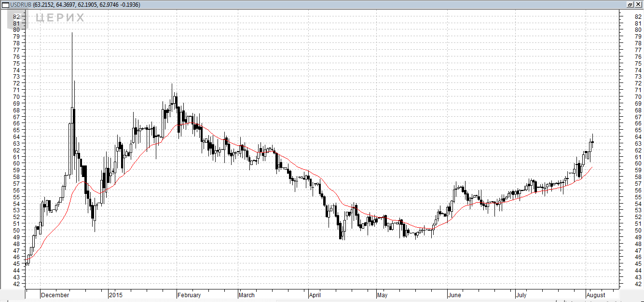The width and height of the screenshot is (644, 302).
Task: Click the May label on time axis
Action: point(382,295)
